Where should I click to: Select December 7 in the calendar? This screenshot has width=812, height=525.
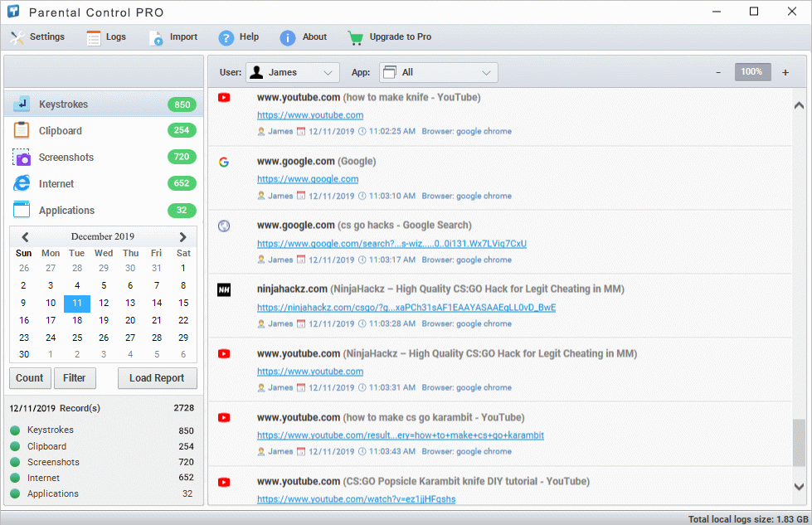(x=157, y=286)
